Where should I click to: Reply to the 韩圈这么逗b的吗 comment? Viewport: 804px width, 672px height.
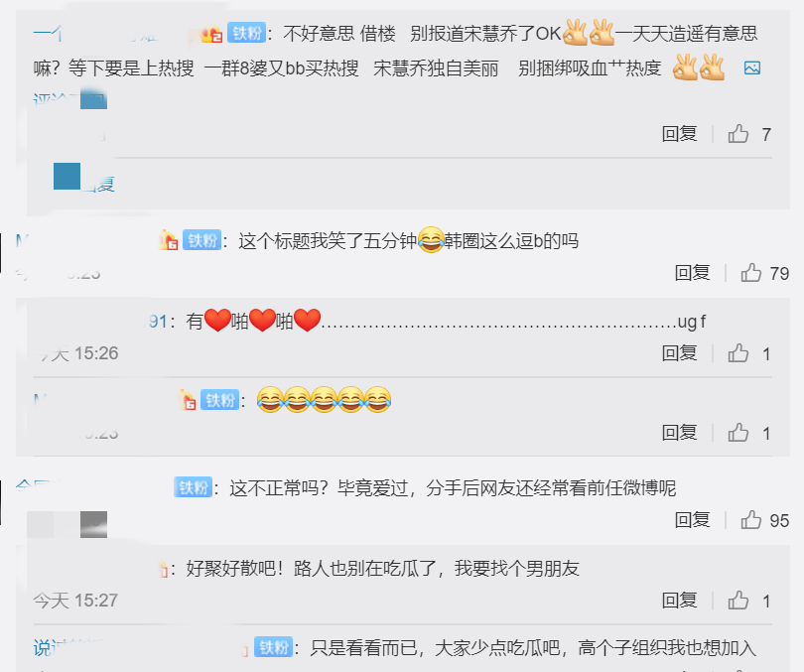tap(692, 273)
